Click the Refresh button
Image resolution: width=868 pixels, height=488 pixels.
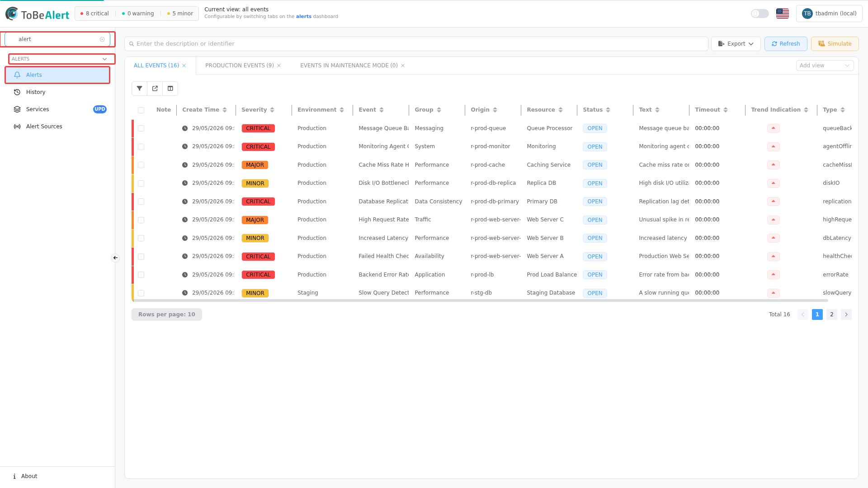(786, 44)
